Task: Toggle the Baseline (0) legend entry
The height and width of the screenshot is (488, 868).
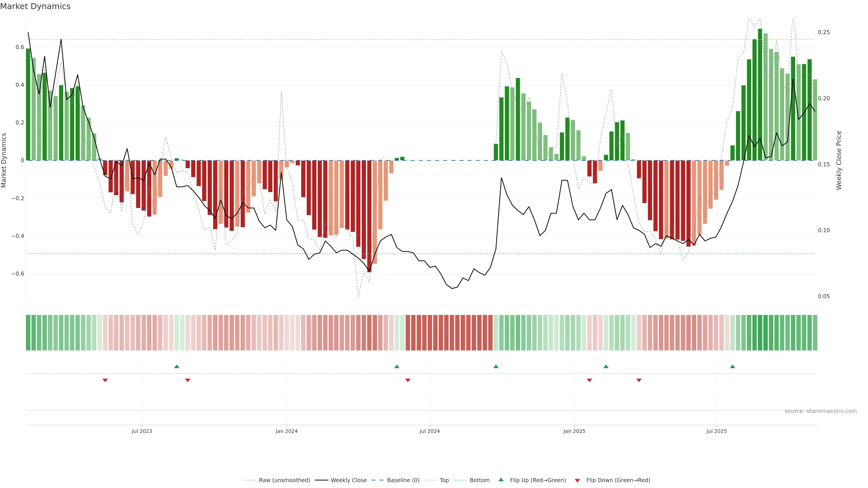Action: click(x=403, y=480)
